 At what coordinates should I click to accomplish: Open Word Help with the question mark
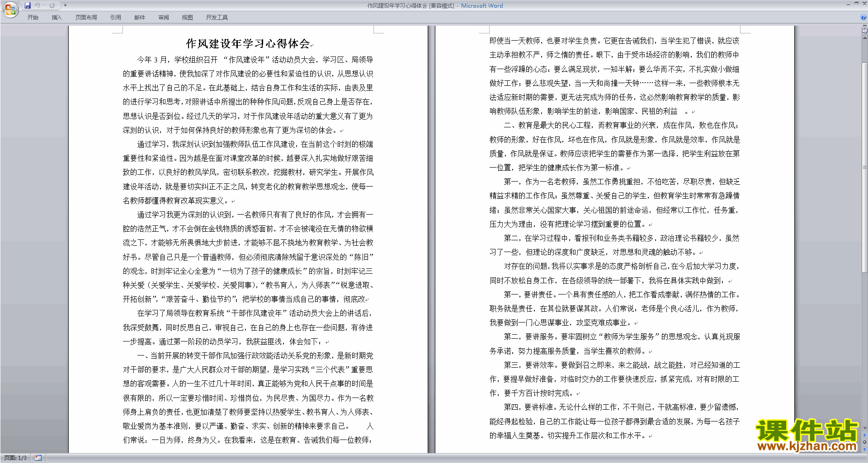click(x=863, y=17)
